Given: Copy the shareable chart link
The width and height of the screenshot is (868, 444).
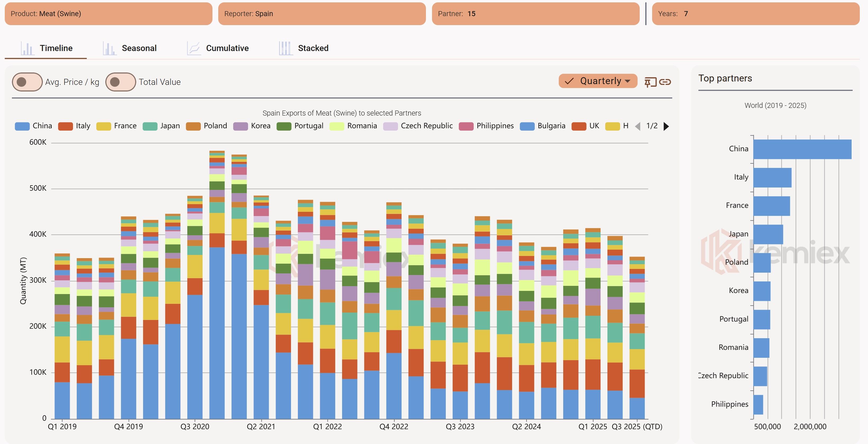Looking at the screenshot, I should tap(665, 81).
